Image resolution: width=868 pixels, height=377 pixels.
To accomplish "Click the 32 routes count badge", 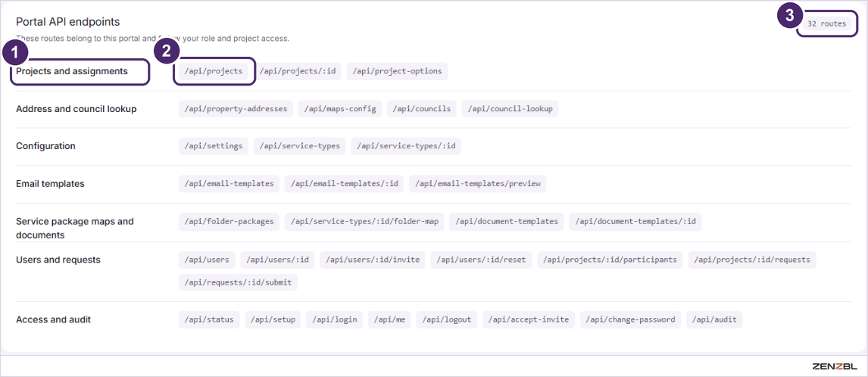I will click(826, 24).
